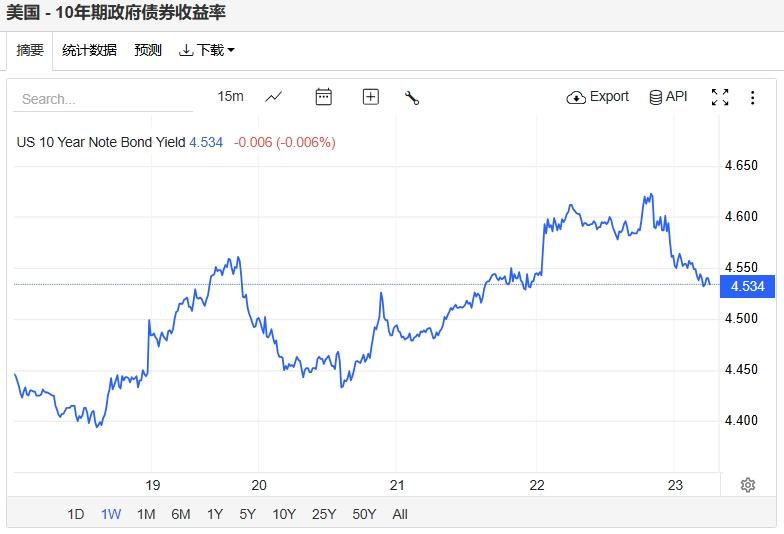This screenshot has width=784, height=534.
Task: Click the 4.534 current price label
Action: pos(748,286)
